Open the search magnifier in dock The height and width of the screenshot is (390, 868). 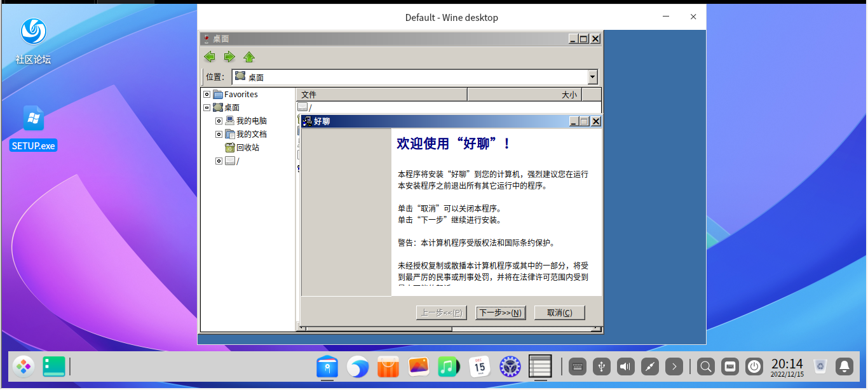click(x=706, y=366)
